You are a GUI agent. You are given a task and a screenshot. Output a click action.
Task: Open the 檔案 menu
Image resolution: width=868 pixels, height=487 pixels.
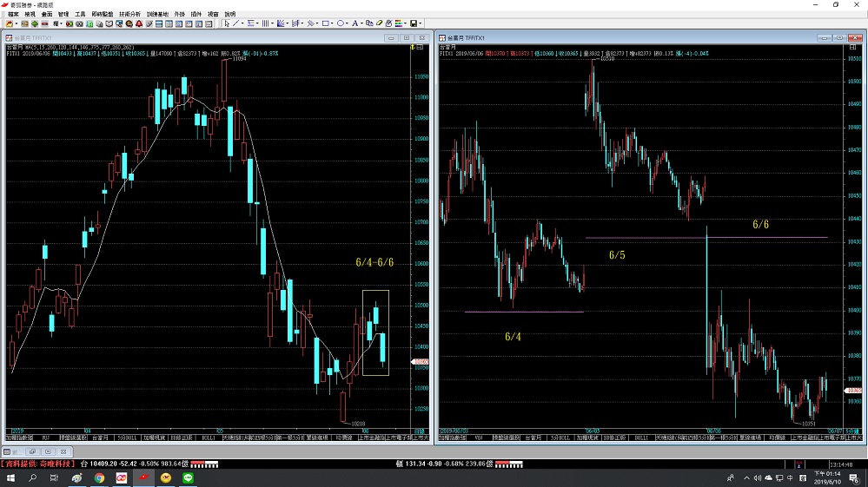(13, 14)
